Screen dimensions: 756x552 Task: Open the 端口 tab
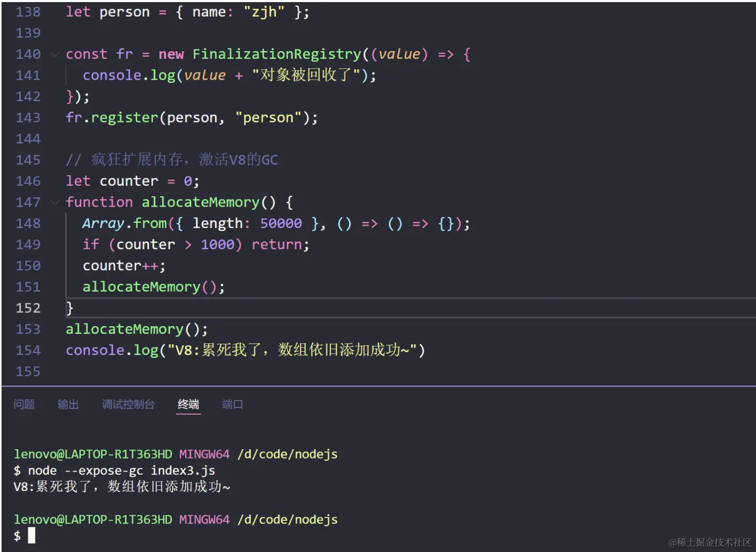pos(232,404)
